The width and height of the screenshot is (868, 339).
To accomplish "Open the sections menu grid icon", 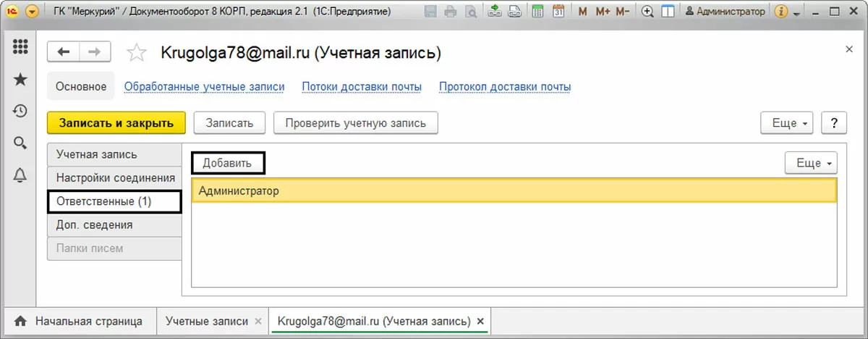I will pyautogui.click(x=20, y=47).
